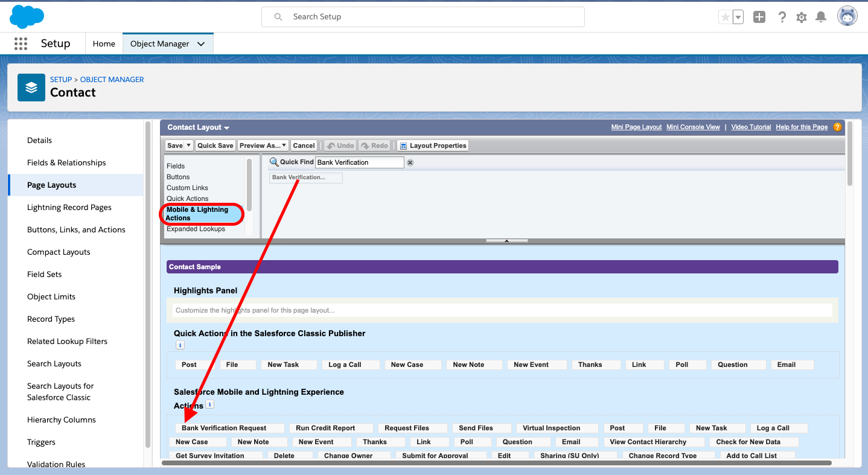Open the Save button dropdown arrow
Screen dimensions: 868x475
188,145
